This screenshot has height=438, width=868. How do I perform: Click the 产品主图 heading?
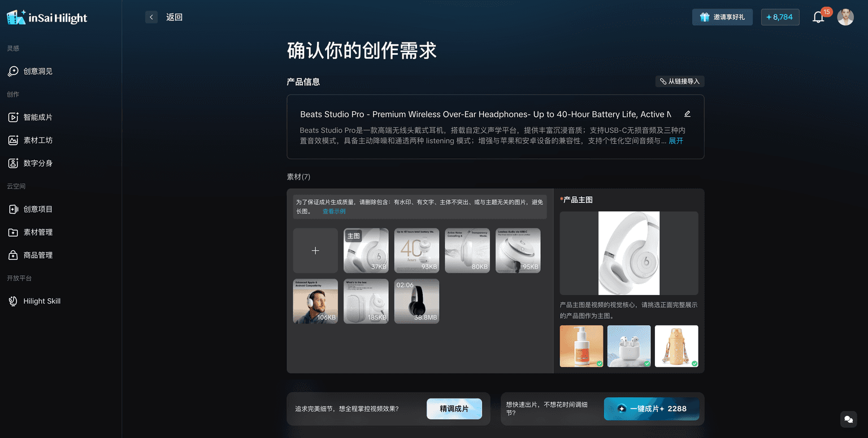click(x=576, y=200)
